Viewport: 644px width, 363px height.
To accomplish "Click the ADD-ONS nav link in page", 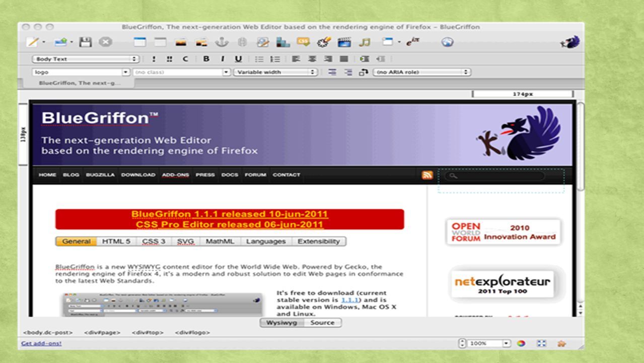I will [175, 175].
